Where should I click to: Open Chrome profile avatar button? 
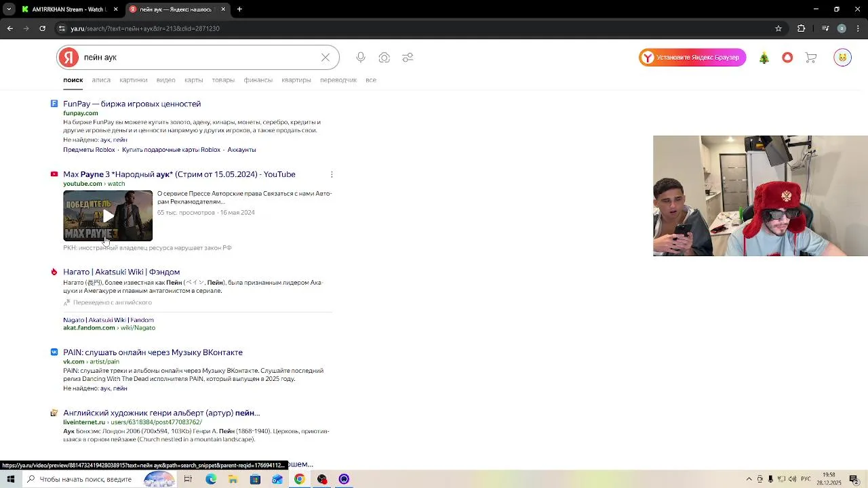[x=842, y=28]
